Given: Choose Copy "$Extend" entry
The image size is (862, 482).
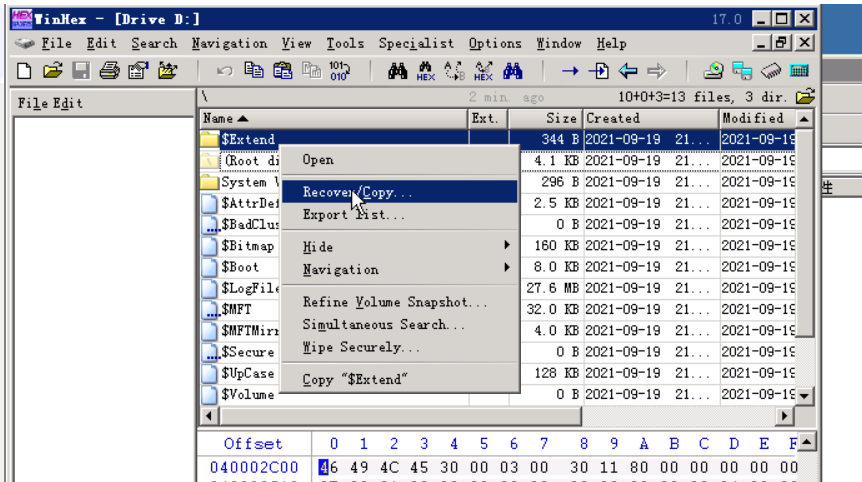Looking at the screenshot, I should (x=400, y=379).
